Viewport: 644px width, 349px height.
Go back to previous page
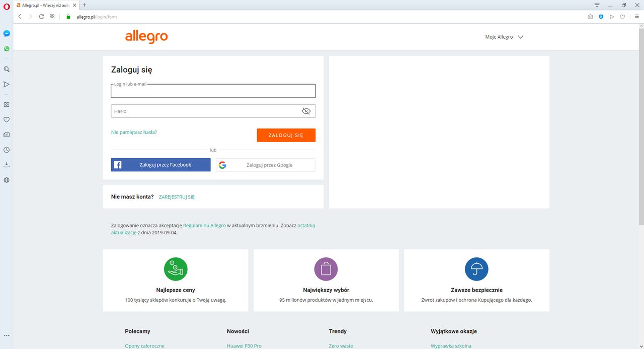[x=20, y=17]
